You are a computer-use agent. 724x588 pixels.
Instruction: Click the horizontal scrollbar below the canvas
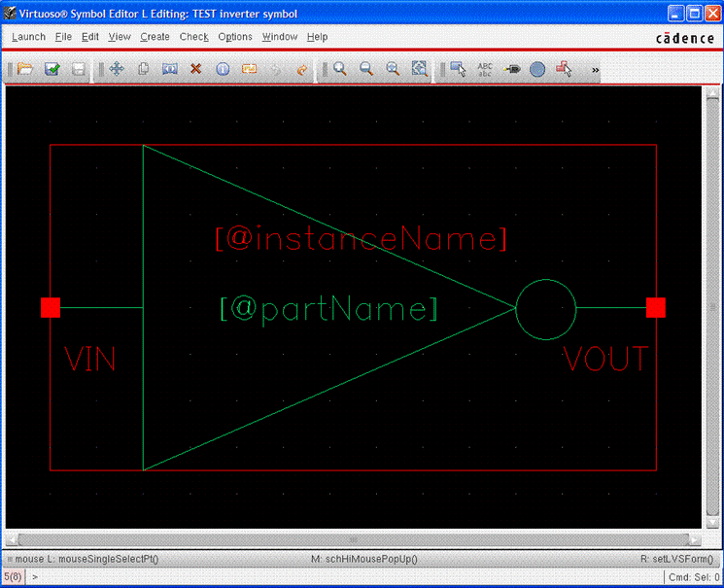coord(354,539)
